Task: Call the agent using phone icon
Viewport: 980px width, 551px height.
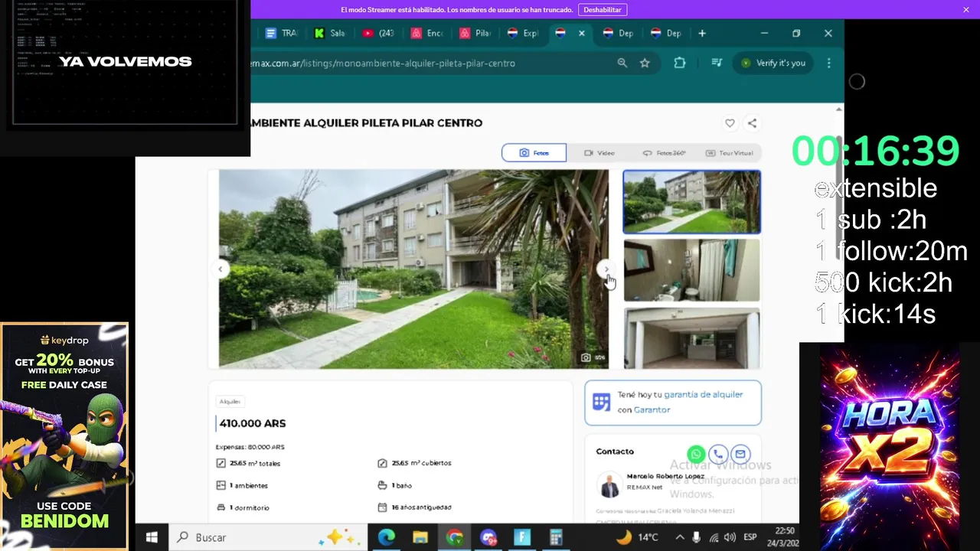Action: pyautogui.click(x=717, y=454)
